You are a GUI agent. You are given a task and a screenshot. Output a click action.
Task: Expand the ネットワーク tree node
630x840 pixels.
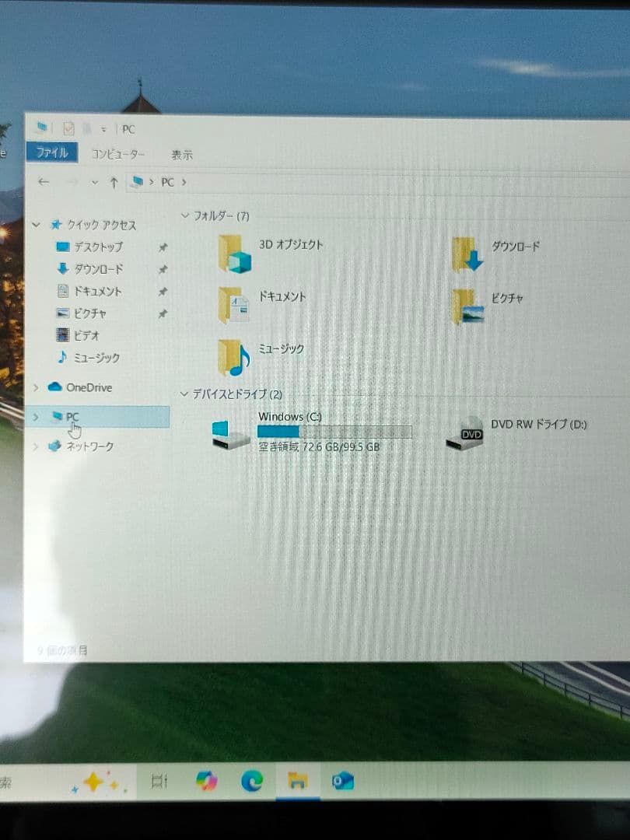[x=36, y=446]
